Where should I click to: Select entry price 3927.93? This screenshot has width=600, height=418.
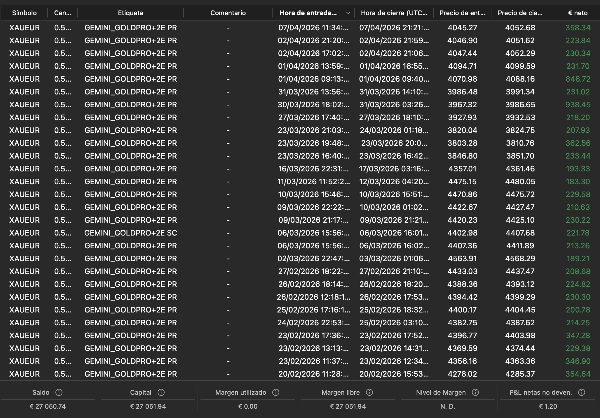tap(462, 118)
